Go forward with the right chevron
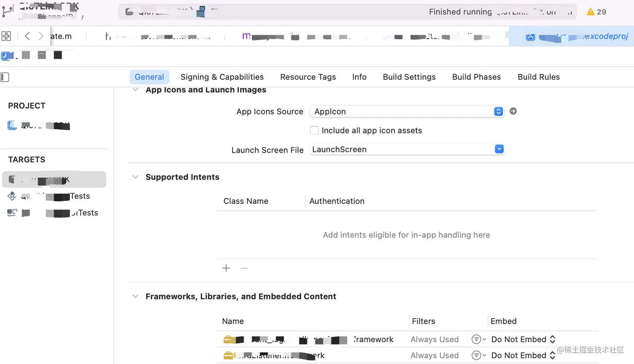The width and height of the screenshot is (634, 364). click(41, 36)
